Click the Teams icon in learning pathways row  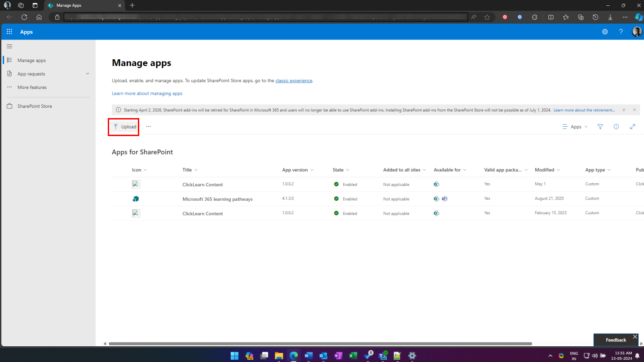click(445, 199)
